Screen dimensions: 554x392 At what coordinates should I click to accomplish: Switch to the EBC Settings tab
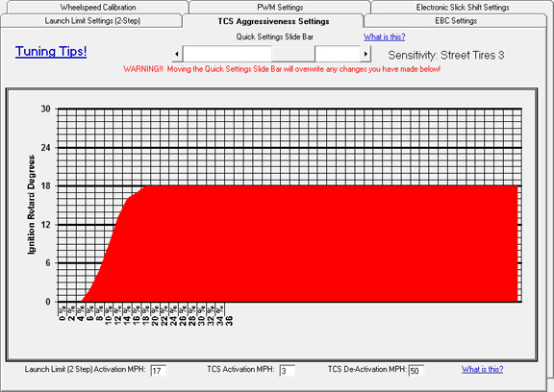coord(456,21)
